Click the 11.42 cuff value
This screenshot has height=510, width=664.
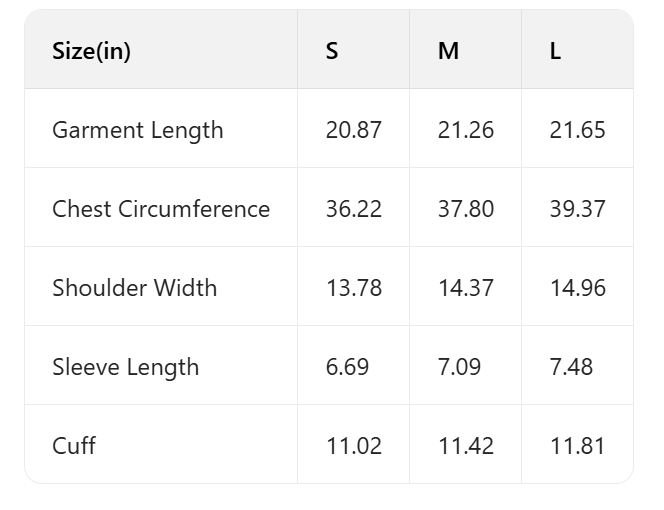[x=465, y=446]
